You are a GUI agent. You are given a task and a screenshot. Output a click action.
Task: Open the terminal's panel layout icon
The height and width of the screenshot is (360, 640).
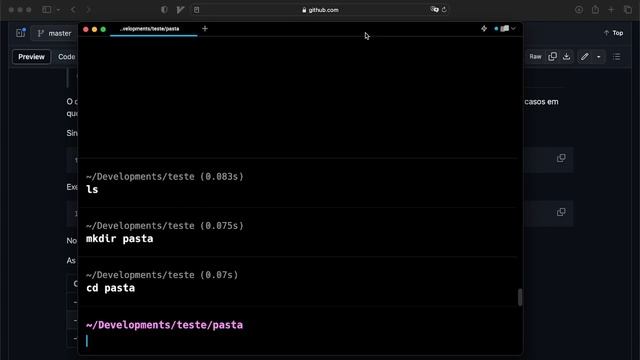505,29
